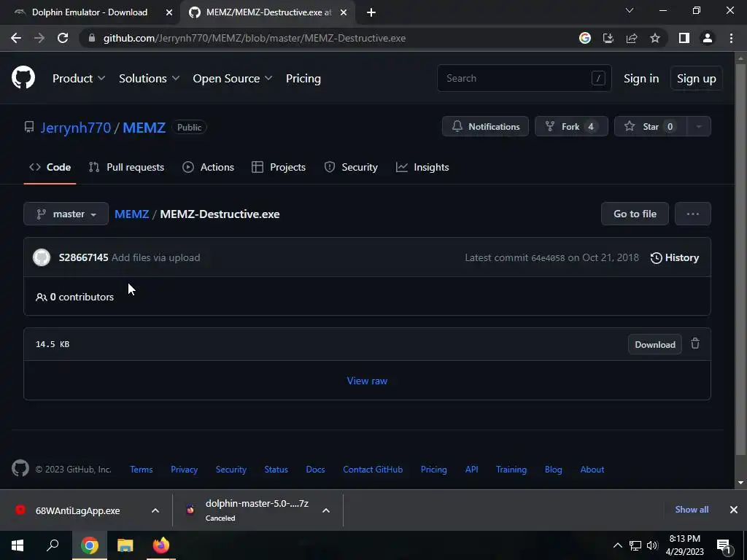Click Sign in link
The width and height of the screenshot is (747, 560).
coord(641,79)
